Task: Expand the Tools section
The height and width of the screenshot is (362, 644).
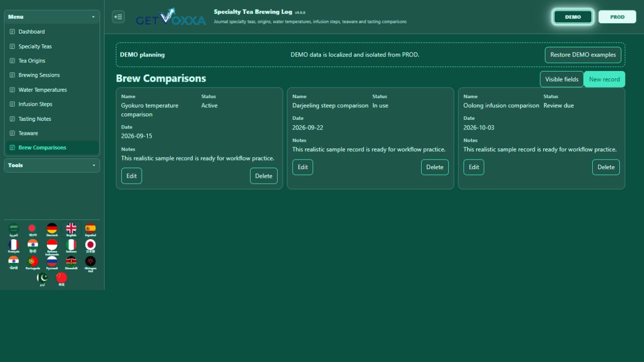Action: (52, 165)
